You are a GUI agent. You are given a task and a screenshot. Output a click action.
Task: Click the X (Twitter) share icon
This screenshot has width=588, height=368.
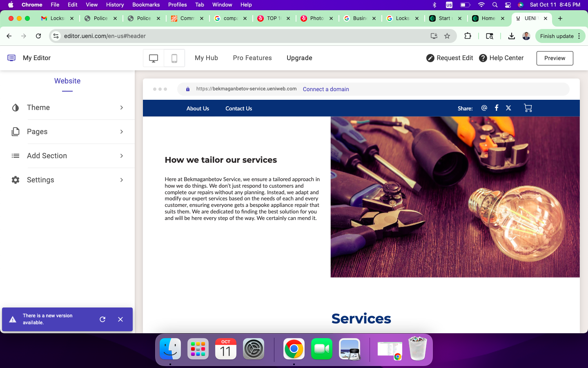click(x=508, y=108)
